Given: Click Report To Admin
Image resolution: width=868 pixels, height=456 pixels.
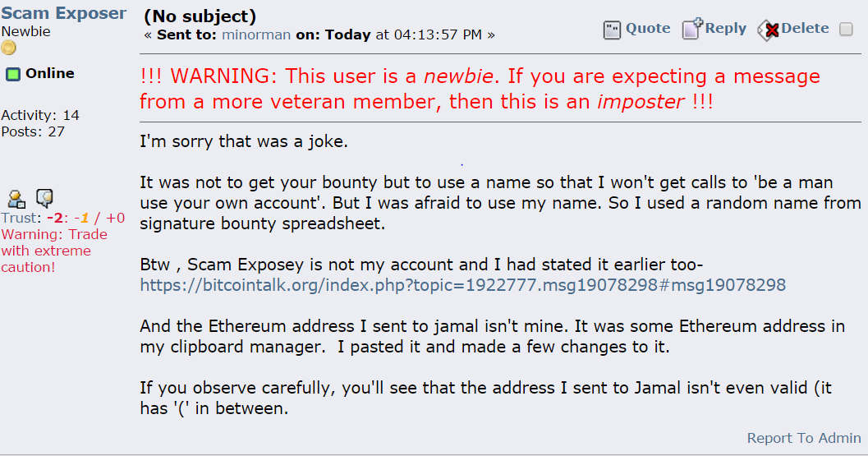Looking at the screenshot, I should click(x=804, y=438).
